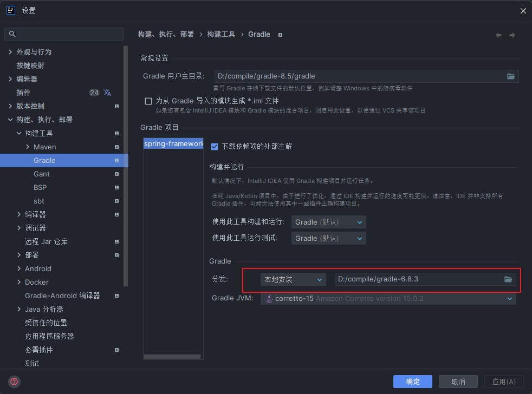
Task: Close the 设置 dialog window
Action: [x=523, y=11]
